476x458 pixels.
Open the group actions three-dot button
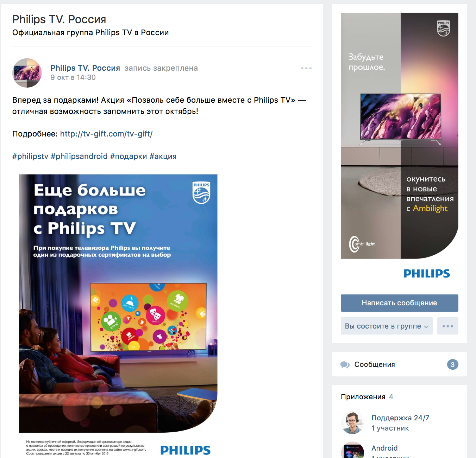point(447,326)
